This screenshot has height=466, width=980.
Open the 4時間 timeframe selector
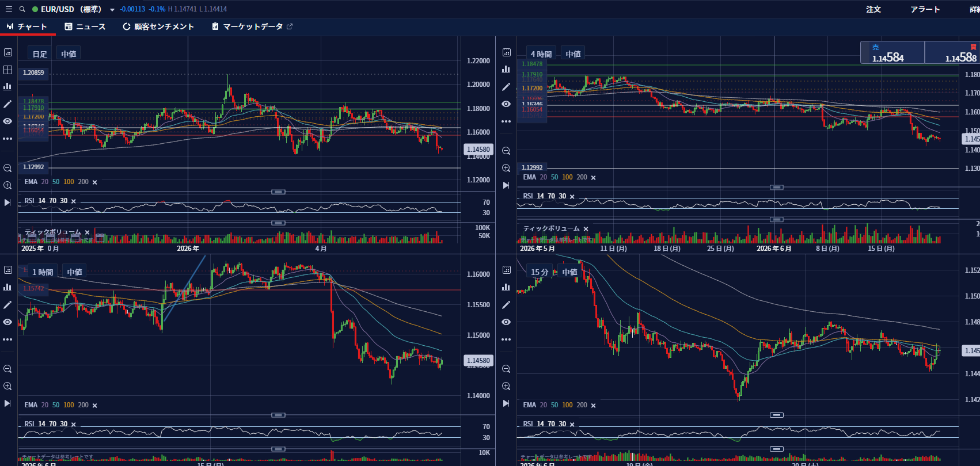pyautogui.click(x=541, y=54)
